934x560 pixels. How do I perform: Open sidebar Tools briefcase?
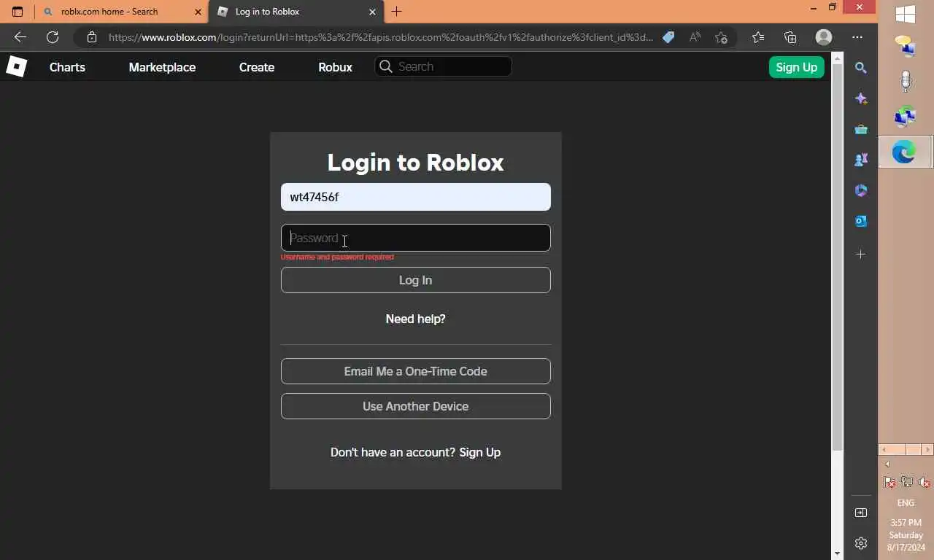(x=861, y=129)
